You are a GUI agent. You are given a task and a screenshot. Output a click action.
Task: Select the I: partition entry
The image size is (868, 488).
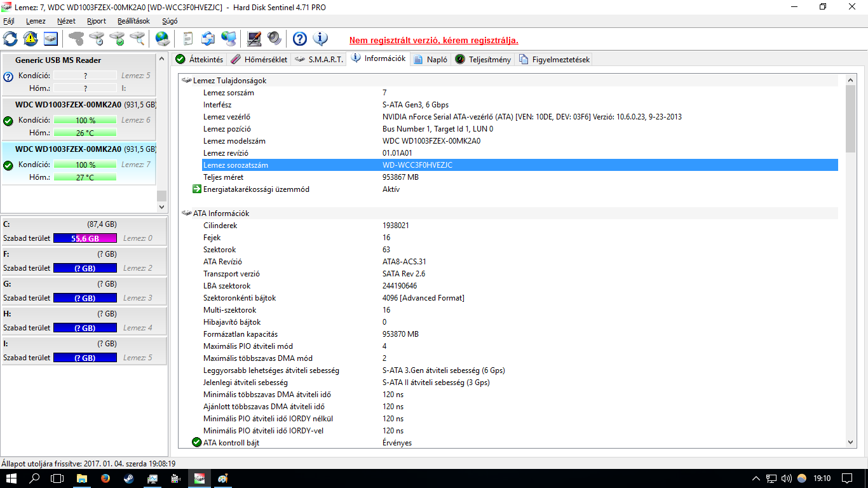84,351
